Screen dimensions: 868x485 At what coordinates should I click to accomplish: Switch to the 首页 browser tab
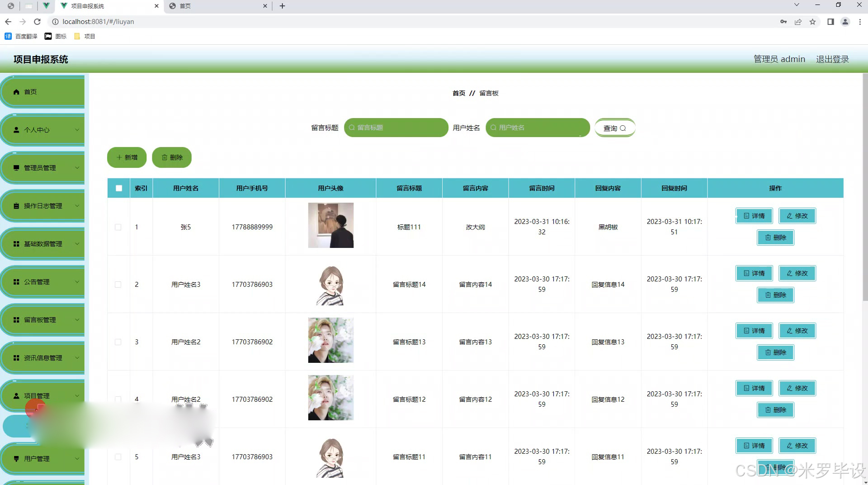217,6
